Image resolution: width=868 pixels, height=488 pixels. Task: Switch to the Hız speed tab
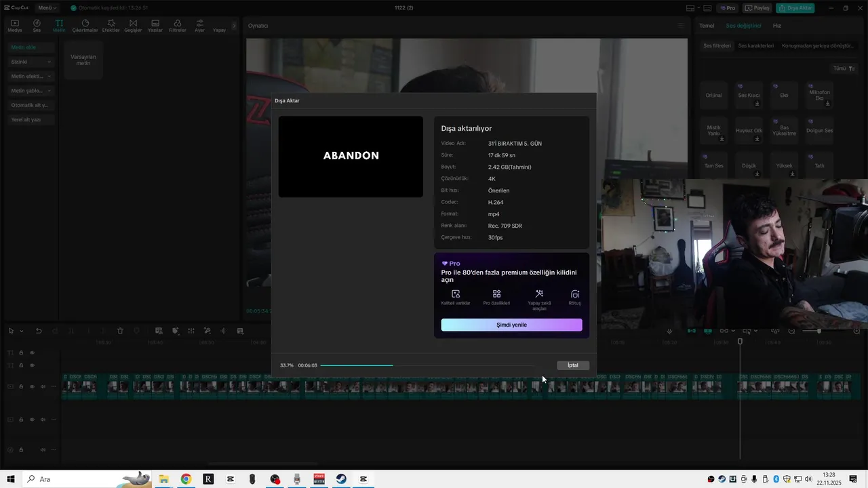777,26
